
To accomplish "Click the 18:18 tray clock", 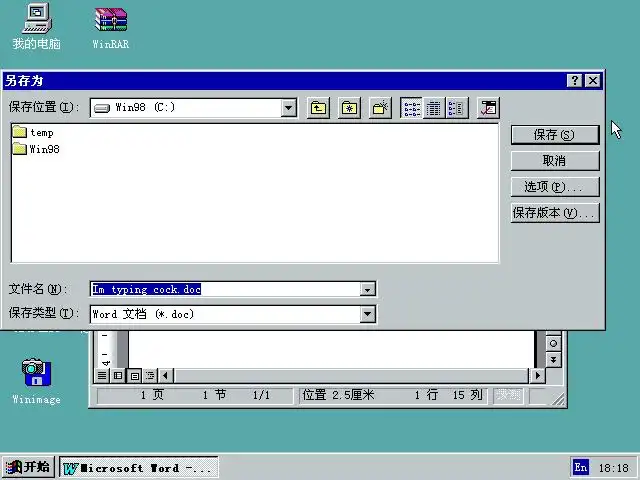I will pos(613,468).
